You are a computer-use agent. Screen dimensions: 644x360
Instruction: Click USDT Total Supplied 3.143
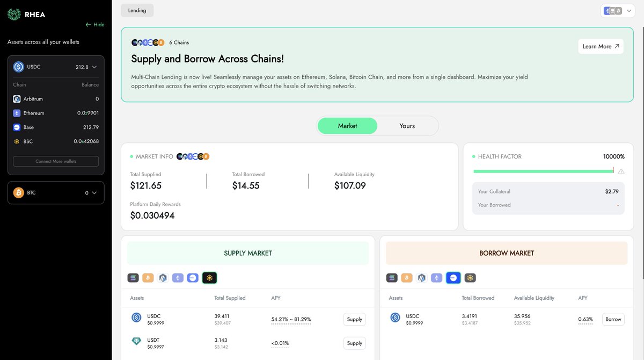pos(221,340)
